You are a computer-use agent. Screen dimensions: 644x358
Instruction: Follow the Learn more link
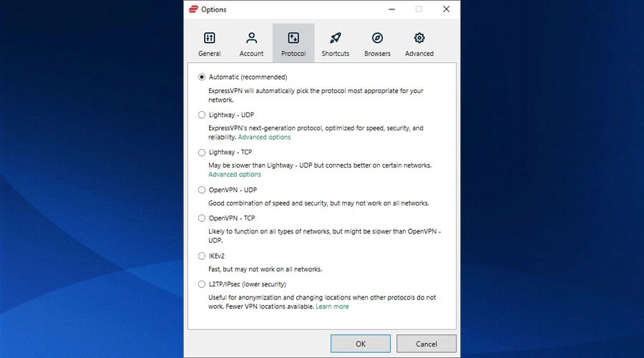pyautogui.click(x=332, y=306)
